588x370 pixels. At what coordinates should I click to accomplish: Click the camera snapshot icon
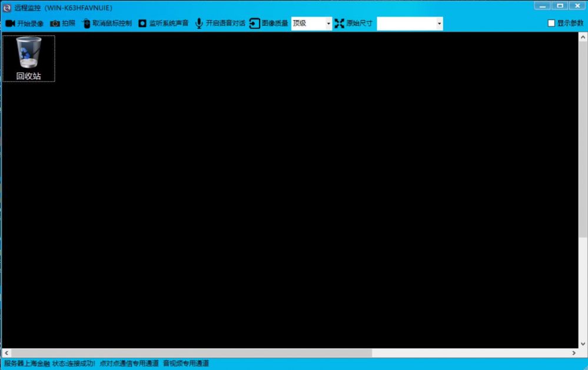coord(55,24)
